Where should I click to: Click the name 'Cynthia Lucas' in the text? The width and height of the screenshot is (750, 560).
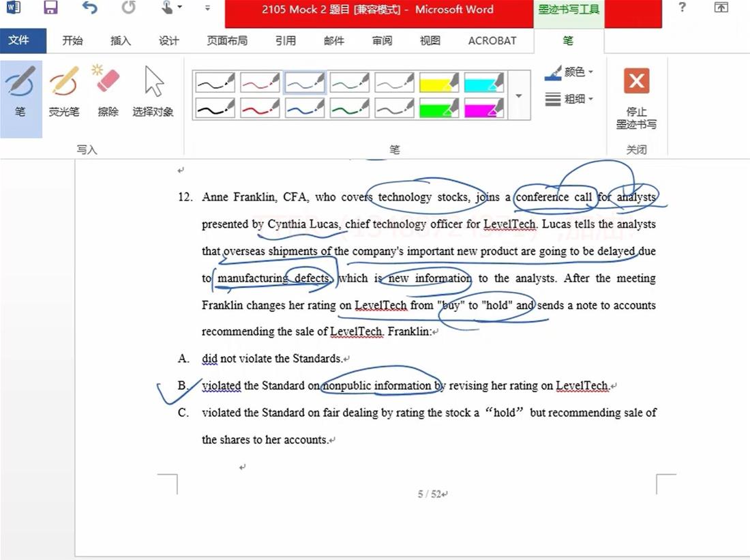pos(303,224)
